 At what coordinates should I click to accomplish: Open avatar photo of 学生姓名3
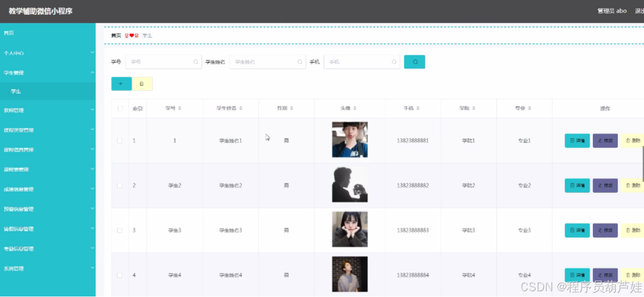coord(350,229)
